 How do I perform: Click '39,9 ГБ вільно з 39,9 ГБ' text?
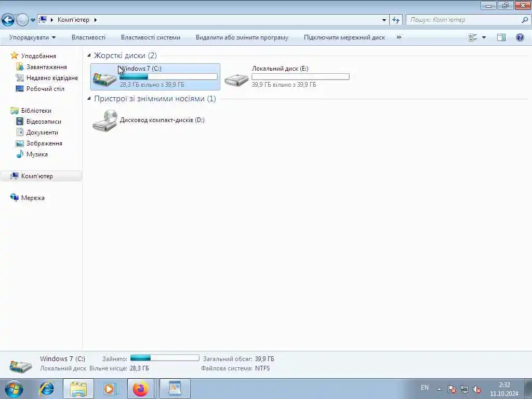pyautogui.click(x=284, y=85)
